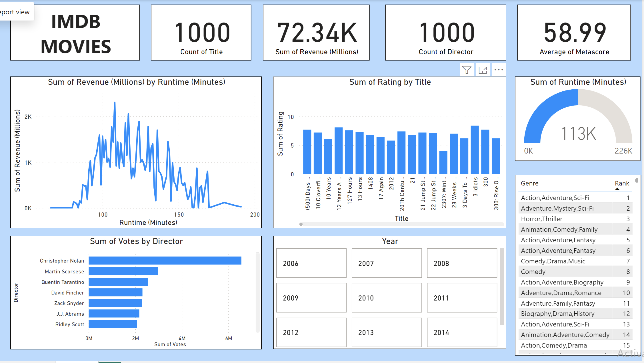Image resolution: width=644 pixels, height=363 pixels.
Task: Click the Genre column header
Action: pos(529,183)
